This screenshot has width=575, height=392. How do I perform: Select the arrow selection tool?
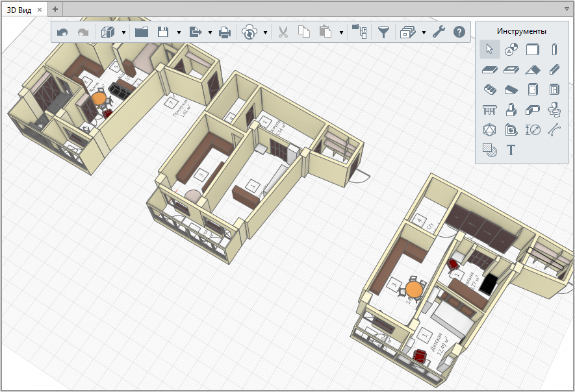(489, 49)
